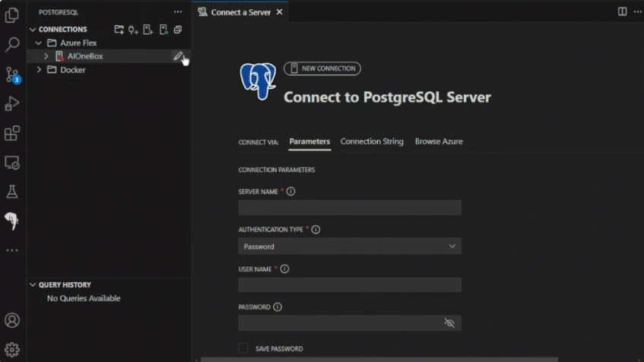Collapse all connections icon
Screen dimensions: 644x362
pyautogui.click(x=177, y=29)
